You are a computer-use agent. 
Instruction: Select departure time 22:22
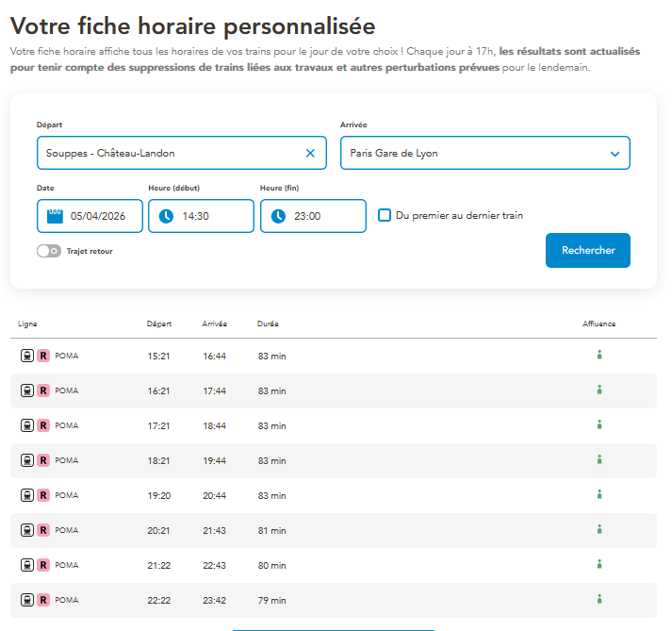pos(159,600)
